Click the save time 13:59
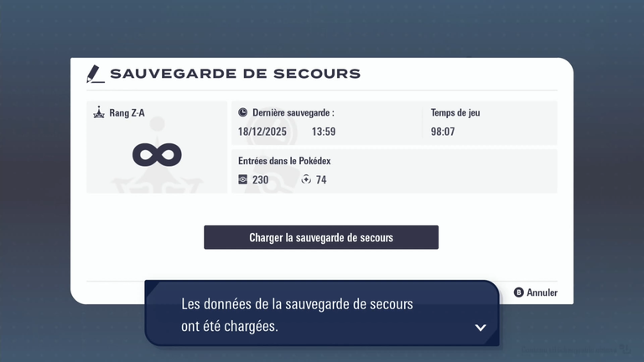The height and width of the screenshot is (362, 644). [x=324, y=132]
